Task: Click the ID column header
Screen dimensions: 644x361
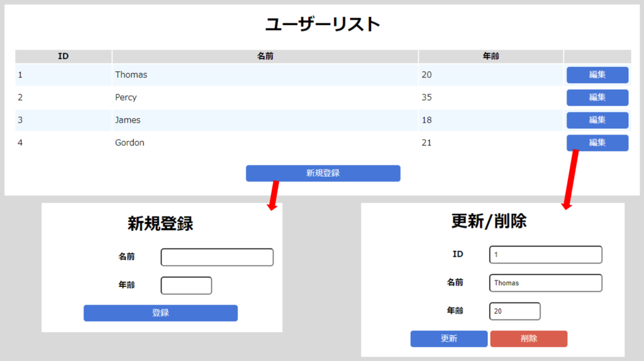Action: (x=64, y=56)
